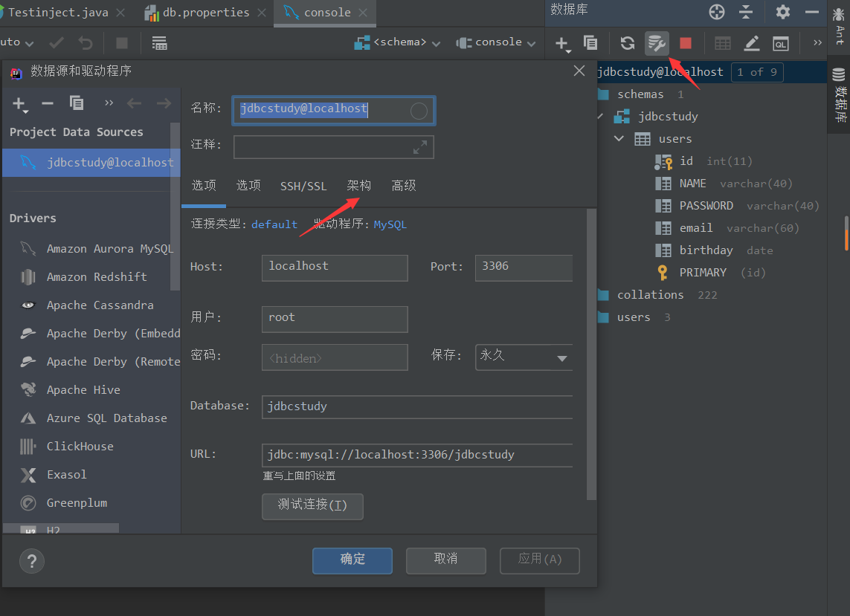Select the SSH/SSL tab
Image resolution: width=850 pixels, height=616 pixels.
click(303, 187)
